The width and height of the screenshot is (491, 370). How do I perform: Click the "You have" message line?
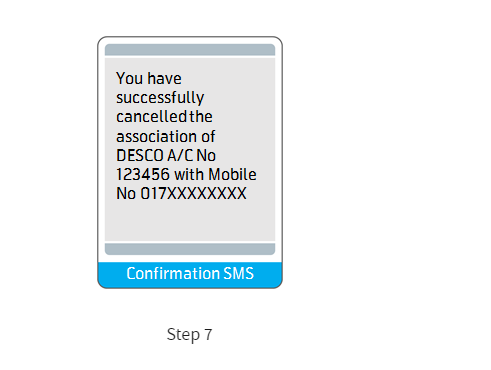[149, 79]
